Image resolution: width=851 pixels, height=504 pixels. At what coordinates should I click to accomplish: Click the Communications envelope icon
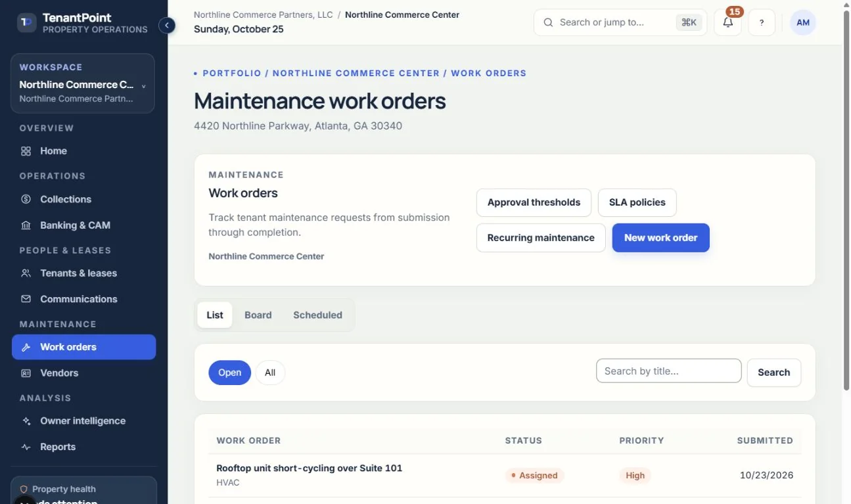pos(26,299)
